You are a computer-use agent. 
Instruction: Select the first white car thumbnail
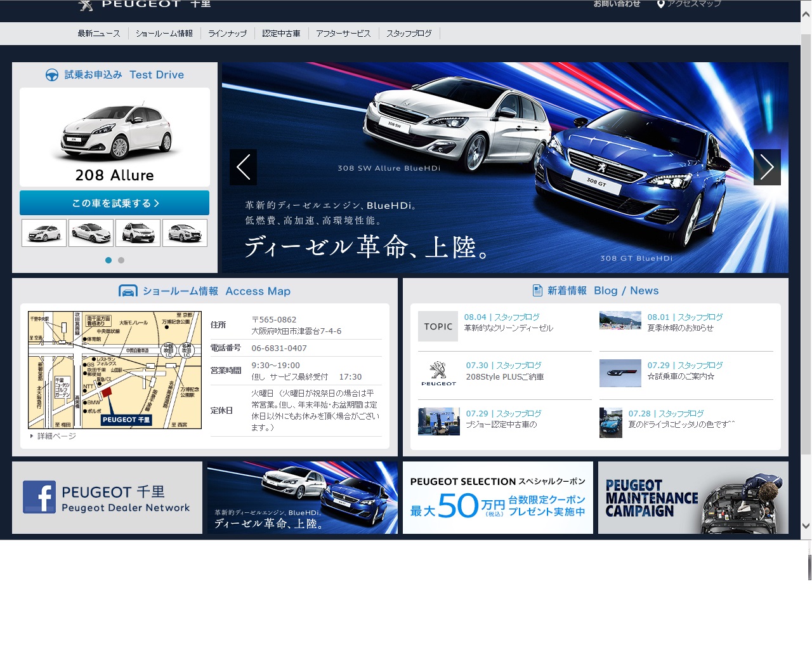pos(44,232)
